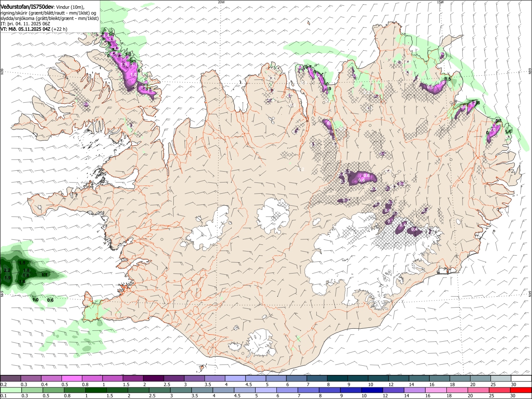The height and width of the screenshot is (399, 532).
Task: Pick the pure red above-30 rain legend swatch
Action: 520,390
